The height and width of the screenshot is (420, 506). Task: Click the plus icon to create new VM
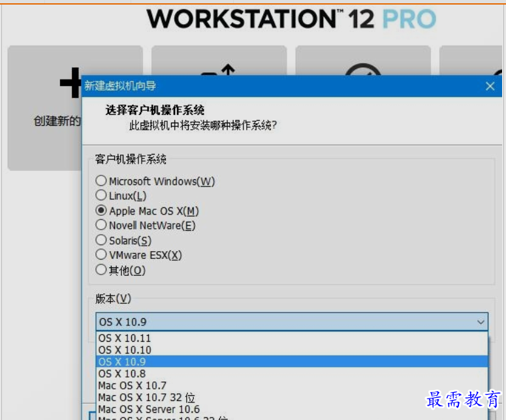pyautogui.click(x=71, y=83)
